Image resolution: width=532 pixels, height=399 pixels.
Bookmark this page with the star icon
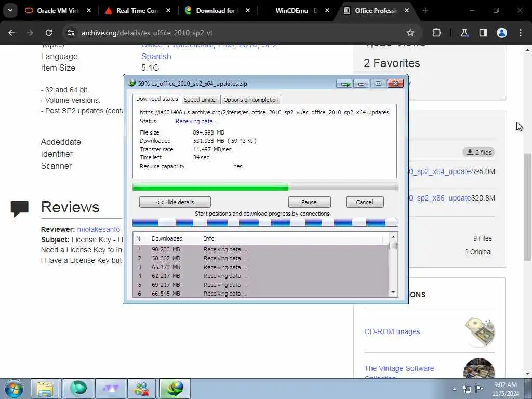410,33
